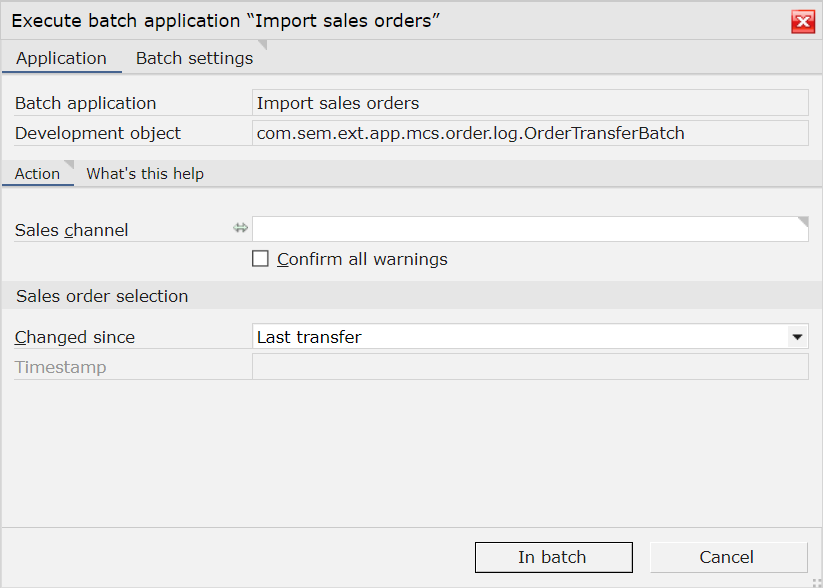Enable the Confirm all warnings checkbox

pyautogui.click(x=260, y=259)
